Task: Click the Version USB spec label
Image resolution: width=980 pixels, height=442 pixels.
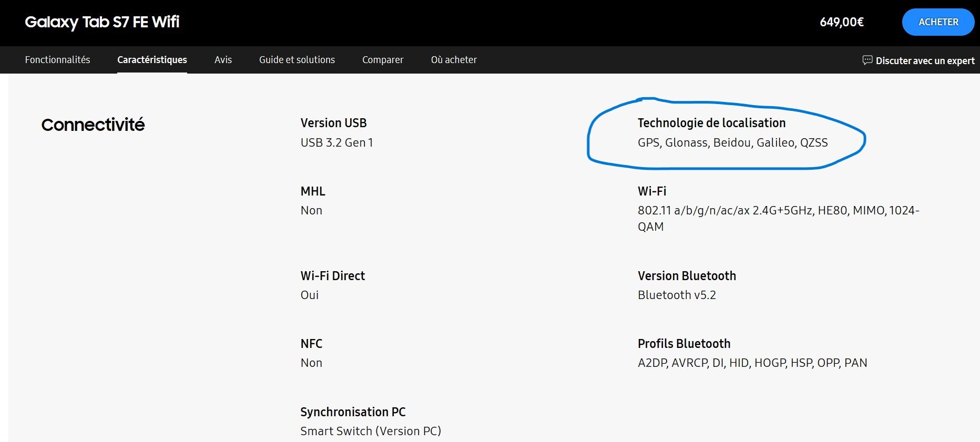Action: (333, 123)
